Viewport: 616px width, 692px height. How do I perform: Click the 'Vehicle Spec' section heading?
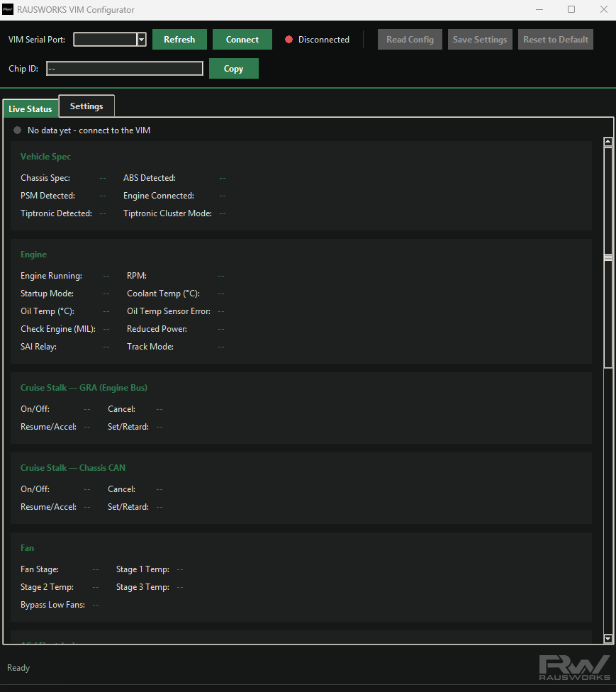point(45,157)
